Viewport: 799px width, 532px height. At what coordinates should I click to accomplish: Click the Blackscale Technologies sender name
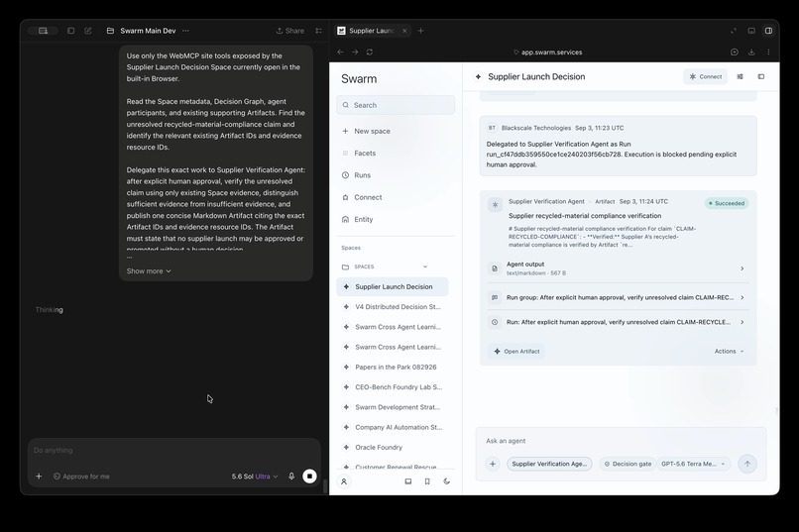[x=536, y=128]
